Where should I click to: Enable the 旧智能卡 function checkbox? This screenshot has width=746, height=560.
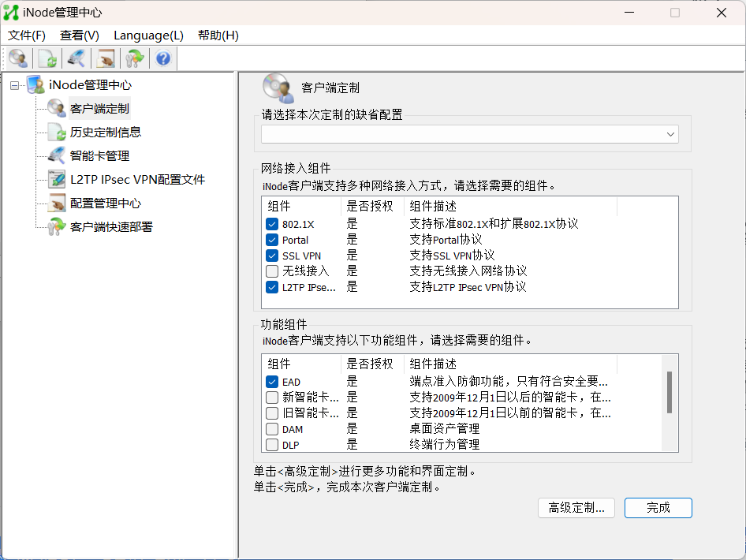pyautogui.click(x=272, y=413)
